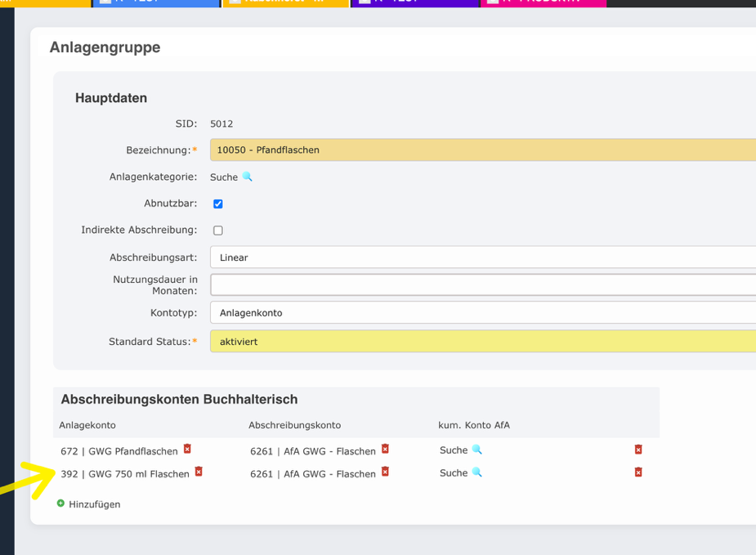Click the Hinzufügen link

(93, 504)
